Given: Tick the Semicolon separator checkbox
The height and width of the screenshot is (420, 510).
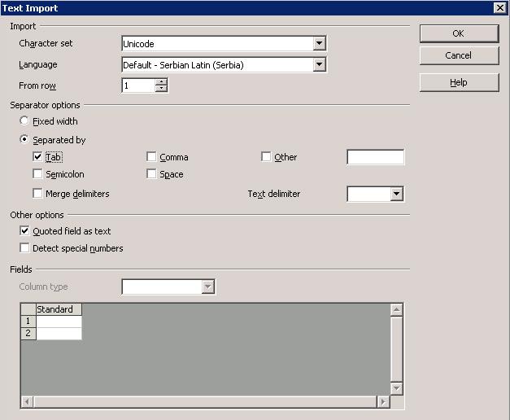Looking at the screenshot, I should tap(38, 174).
